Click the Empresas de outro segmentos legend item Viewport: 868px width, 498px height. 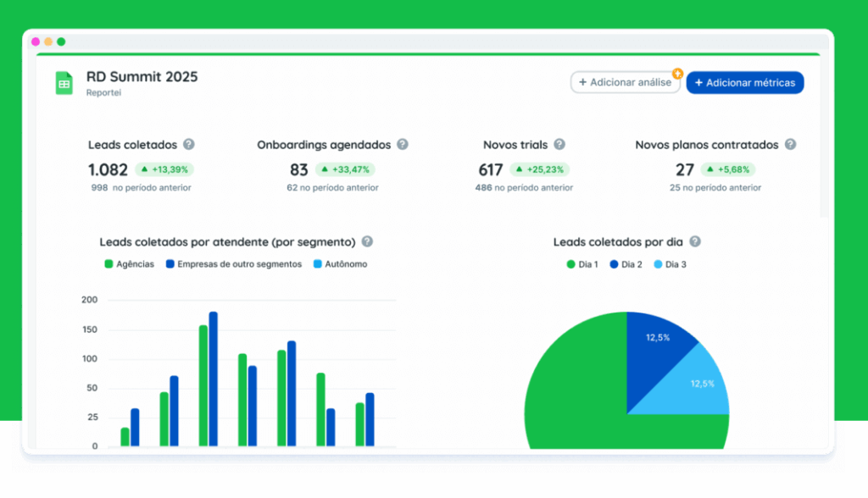236,263
